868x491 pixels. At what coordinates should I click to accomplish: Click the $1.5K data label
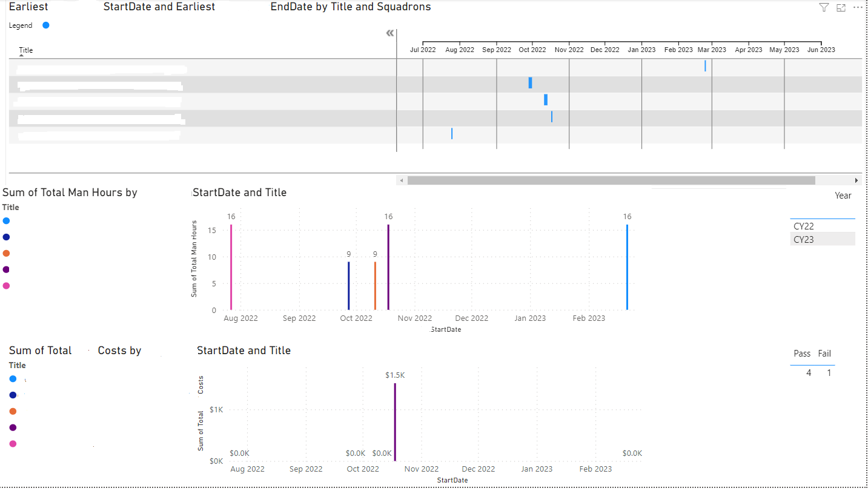pyautogui.click(x=395, y=375)
